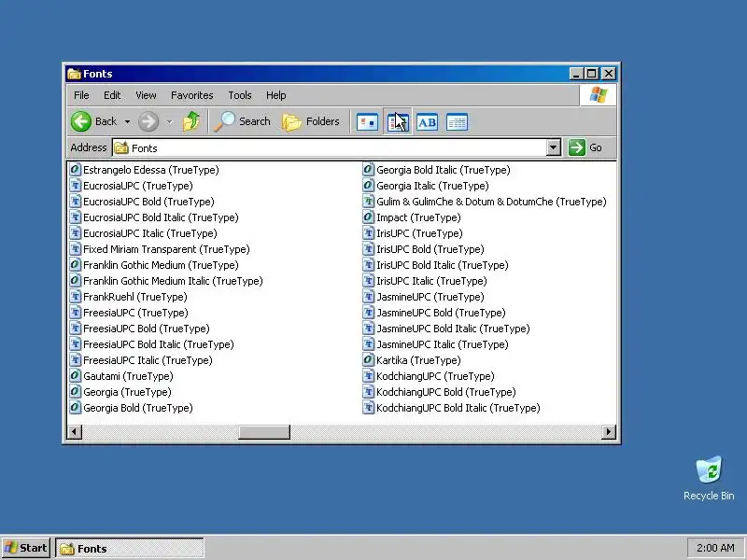The image size is (747, 560).
Task: Select Gautami font icon
Action: [x=75, y=376]
